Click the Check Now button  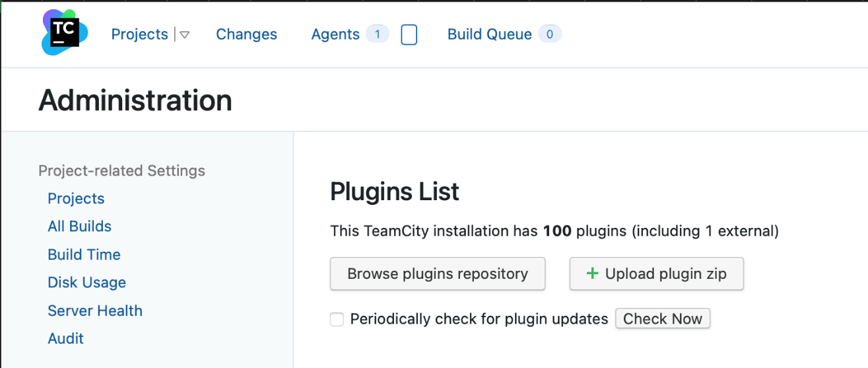coord(663,319)
